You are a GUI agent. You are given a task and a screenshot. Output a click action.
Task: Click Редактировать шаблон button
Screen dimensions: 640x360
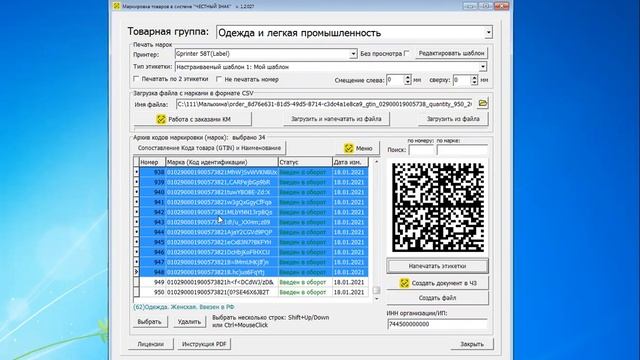(451, 53)
